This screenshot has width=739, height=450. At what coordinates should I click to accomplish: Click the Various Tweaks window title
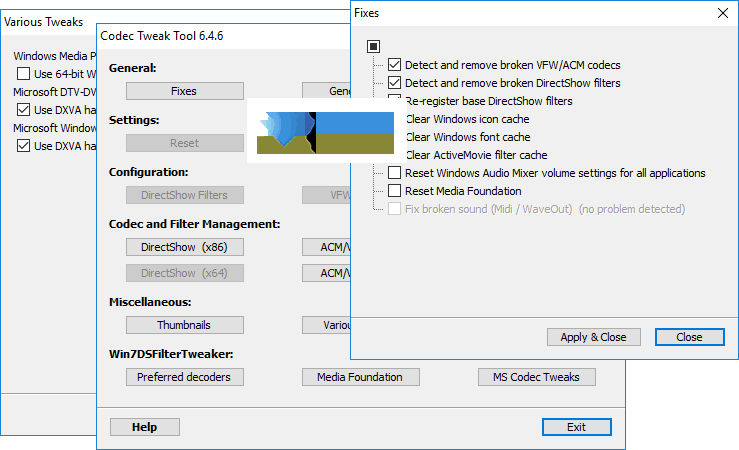(x=43, y=22)
